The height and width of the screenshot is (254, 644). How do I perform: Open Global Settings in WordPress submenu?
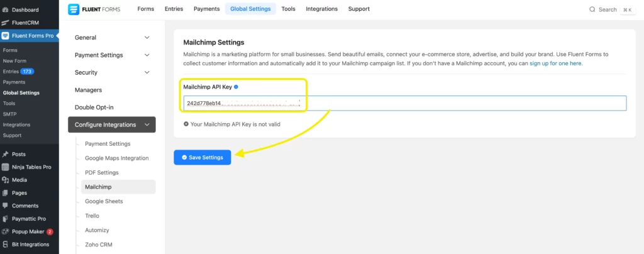(21, 93)
